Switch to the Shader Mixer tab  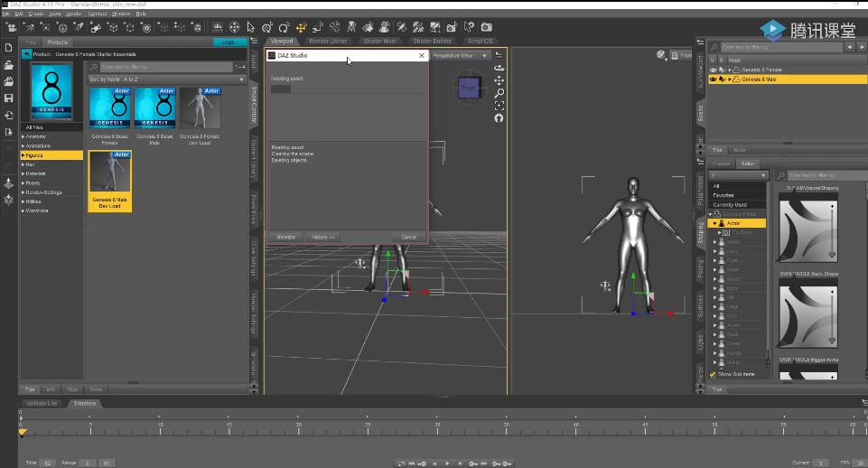(379, 41)
